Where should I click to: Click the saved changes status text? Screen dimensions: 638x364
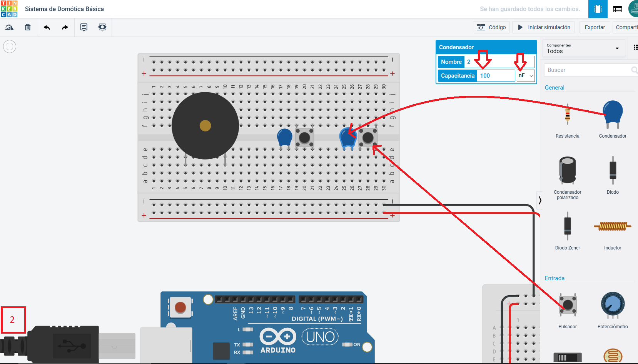pos(530,9)
